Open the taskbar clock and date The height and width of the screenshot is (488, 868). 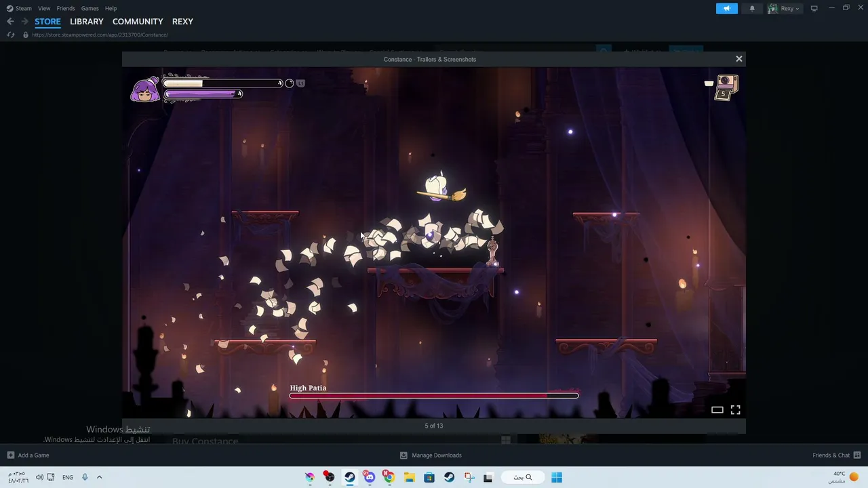(18, 477)
